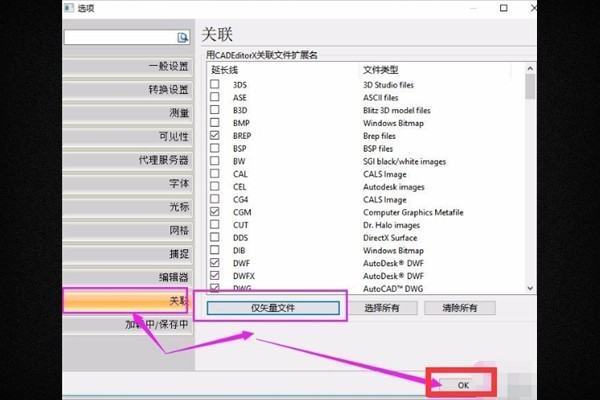This screenshot has width=600, height=400.
Task: Uncheck the CGM checkbox
Action: tap(215, 211)
